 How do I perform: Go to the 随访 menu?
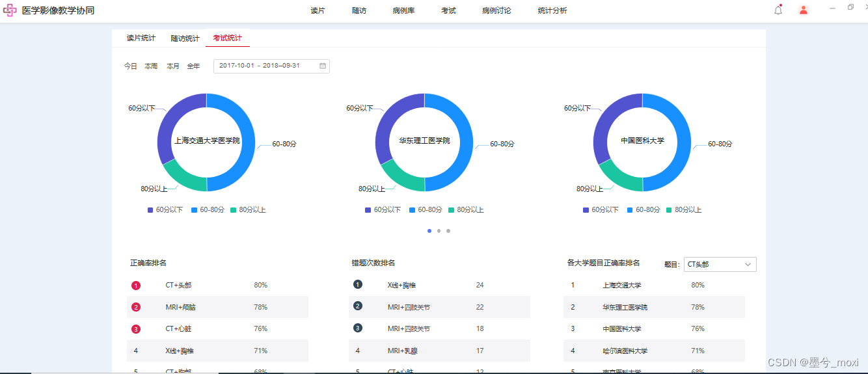click(x=359, y=10)
